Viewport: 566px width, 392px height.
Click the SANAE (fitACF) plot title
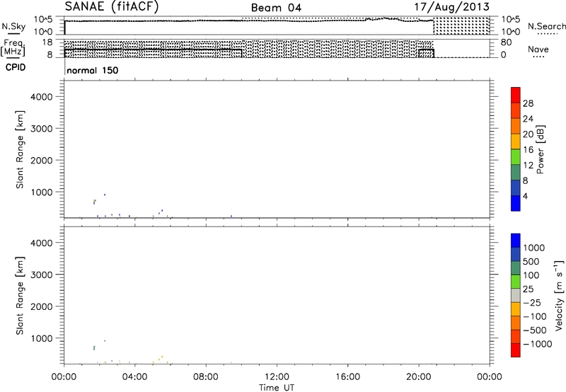point(112,6)
